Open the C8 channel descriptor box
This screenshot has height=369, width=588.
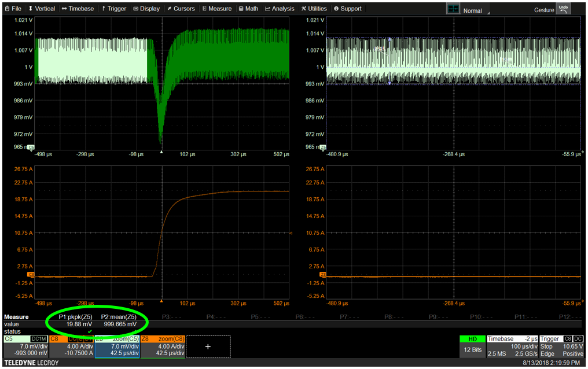pos(71,346)
